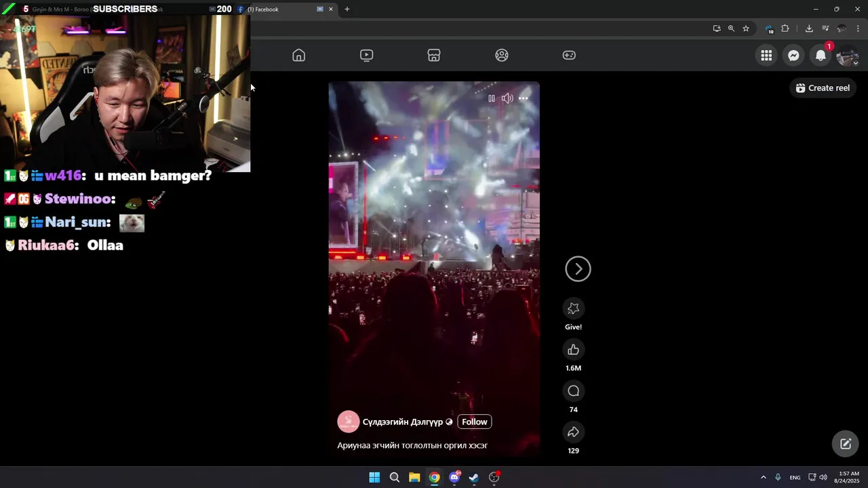Image resolution: width=868 pixels, height=488 pixels.
Task: Open Facebook Groups icon
Action: 502,56
